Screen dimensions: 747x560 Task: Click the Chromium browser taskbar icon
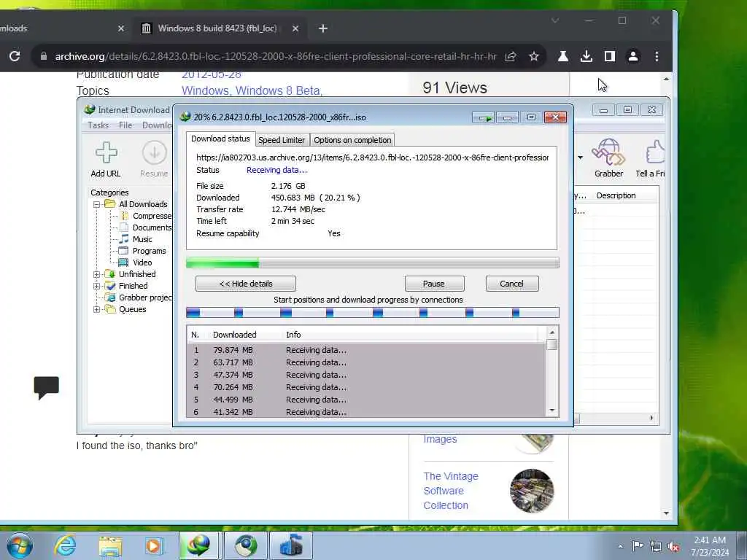point(245,545)
